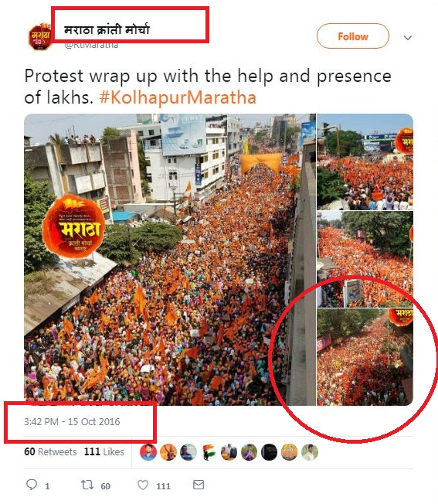Screen dimensions: 438x504
Task: Click the black circle liker avatar
Action: (x=269, y=452)
